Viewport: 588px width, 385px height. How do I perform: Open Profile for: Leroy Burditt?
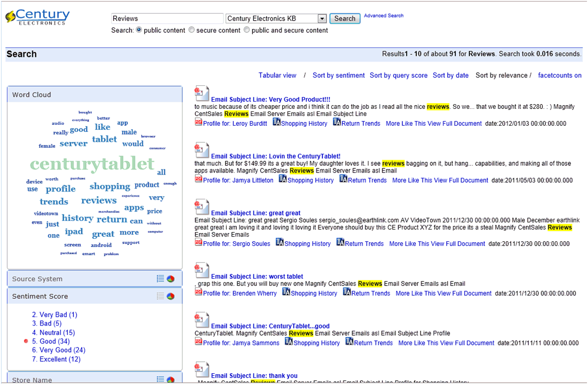point(235,124)
